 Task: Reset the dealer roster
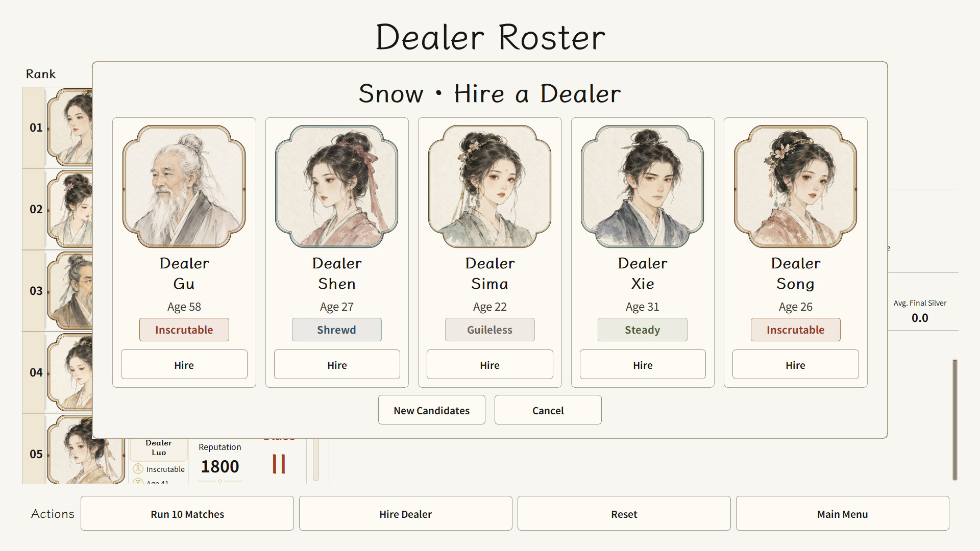pyautogui.click(x=624, y=514)
